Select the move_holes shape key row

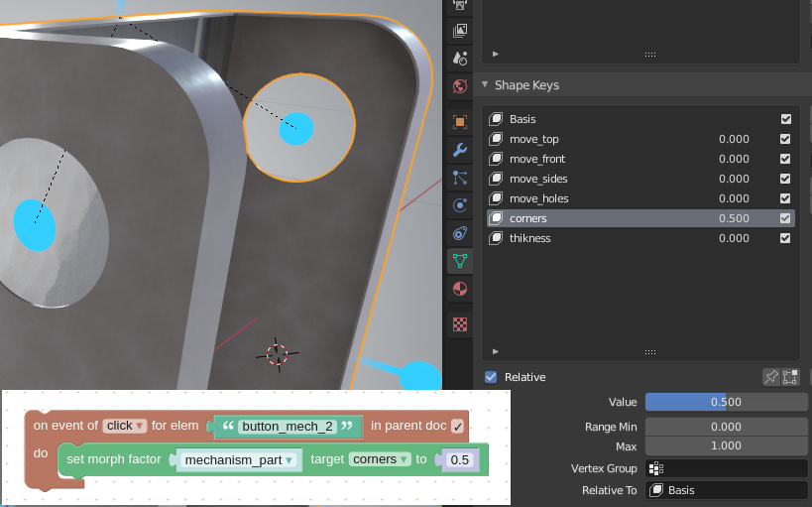tap(640, 198)
